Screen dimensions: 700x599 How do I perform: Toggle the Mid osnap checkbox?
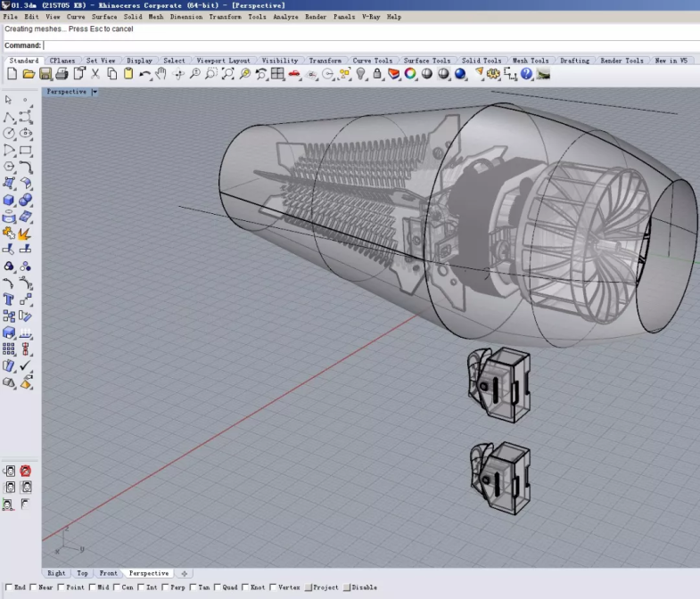tap(93, 587)
